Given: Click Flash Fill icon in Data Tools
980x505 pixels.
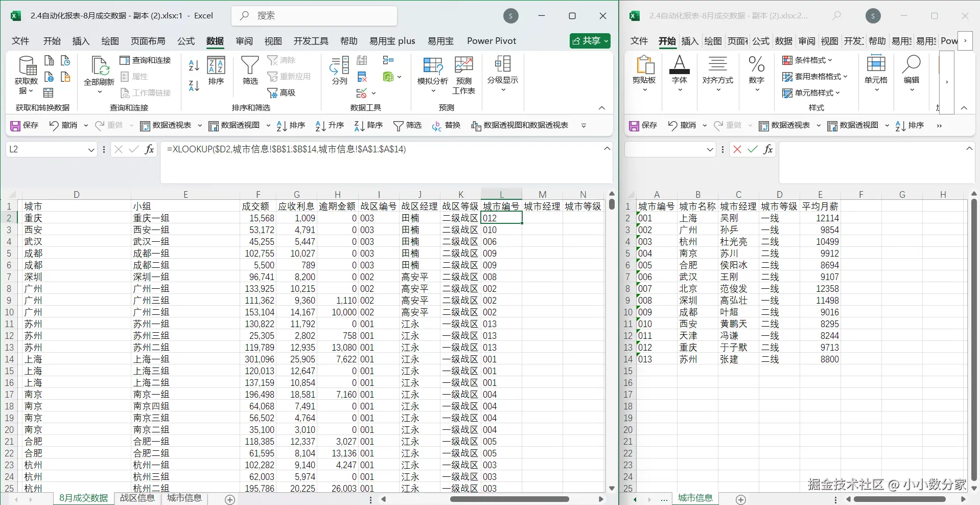Looking at the screenshot, I should point(362,60).
